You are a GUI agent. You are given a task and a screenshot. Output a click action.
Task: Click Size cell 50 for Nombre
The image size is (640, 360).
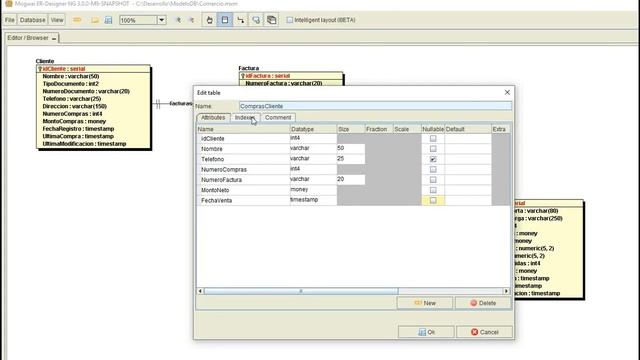coord(351,149)
